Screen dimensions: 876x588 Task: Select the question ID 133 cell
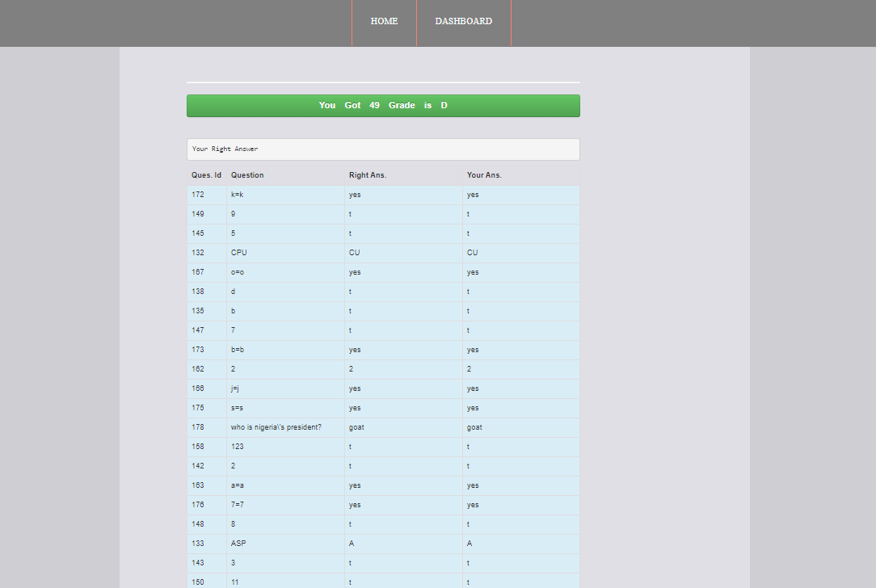198,544
